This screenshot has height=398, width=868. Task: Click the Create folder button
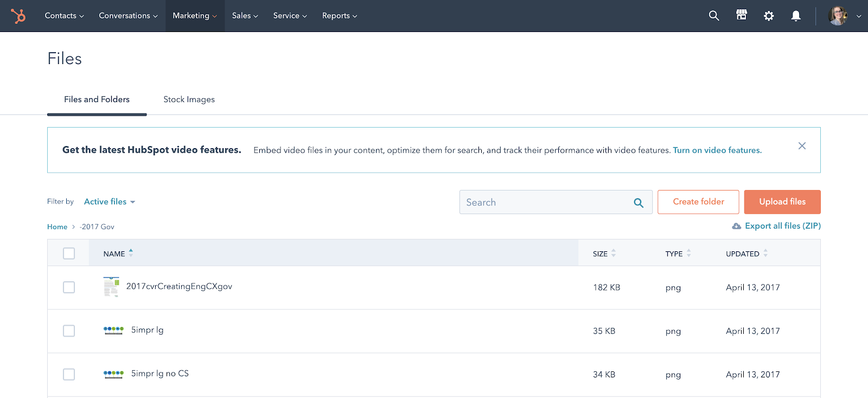(698, 202)
